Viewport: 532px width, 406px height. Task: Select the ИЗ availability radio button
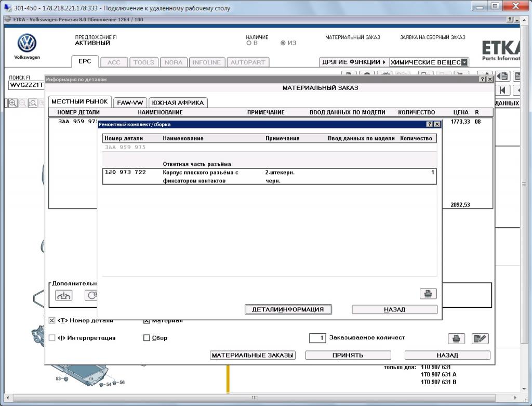[x=283, y=43]
